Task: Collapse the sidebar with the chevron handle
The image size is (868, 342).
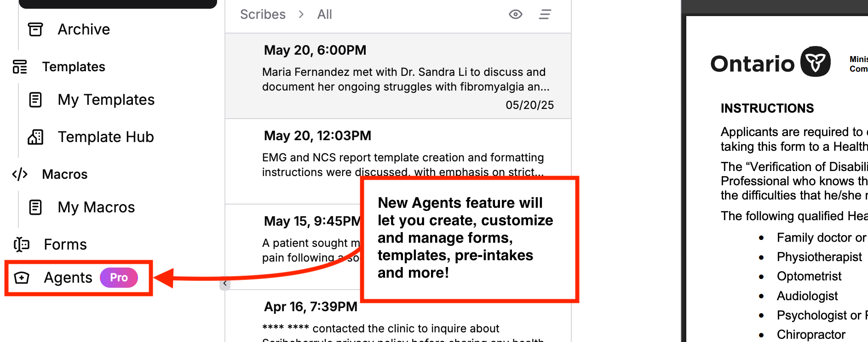Action: point(225,283)
